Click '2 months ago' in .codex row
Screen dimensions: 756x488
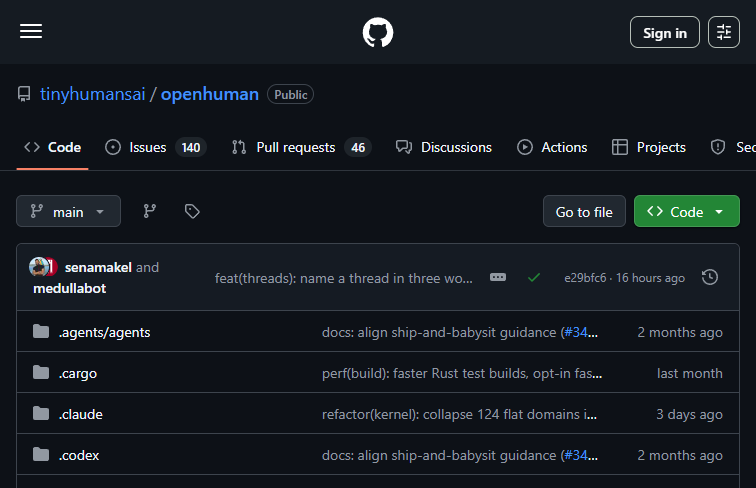pos(680,455)
